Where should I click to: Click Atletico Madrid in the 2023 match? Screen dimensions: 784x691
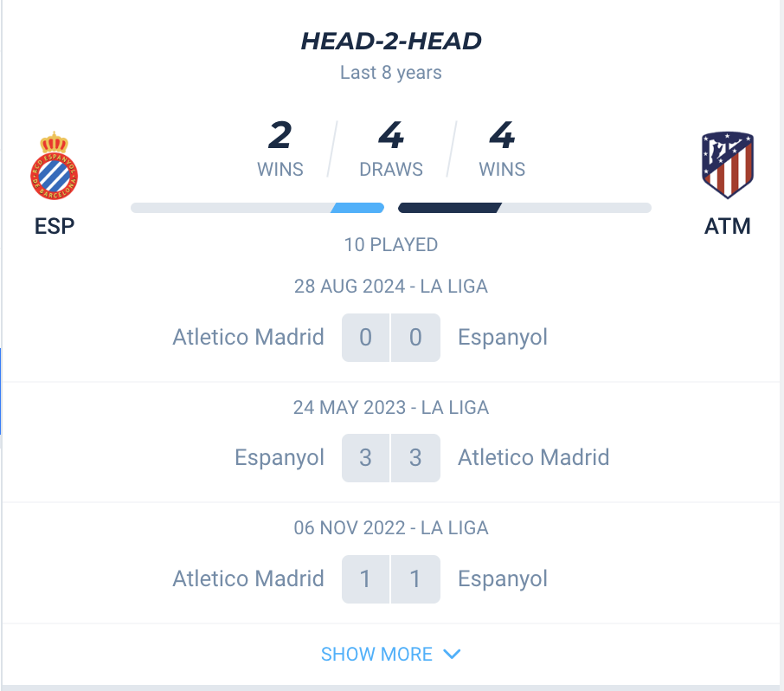(534, 457)
